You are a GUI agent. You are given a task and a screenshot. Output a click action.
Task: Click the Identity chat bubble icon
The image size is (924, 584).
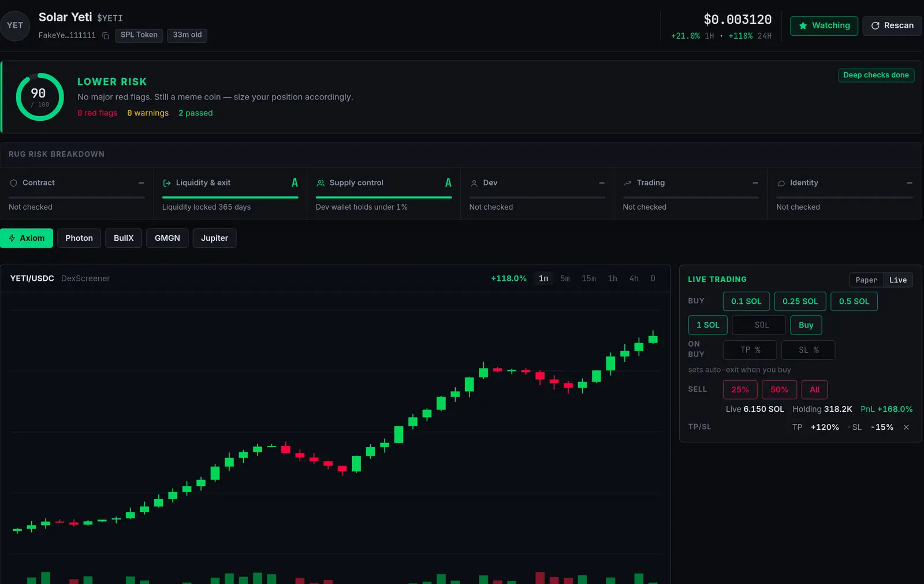tap(781, 183)
